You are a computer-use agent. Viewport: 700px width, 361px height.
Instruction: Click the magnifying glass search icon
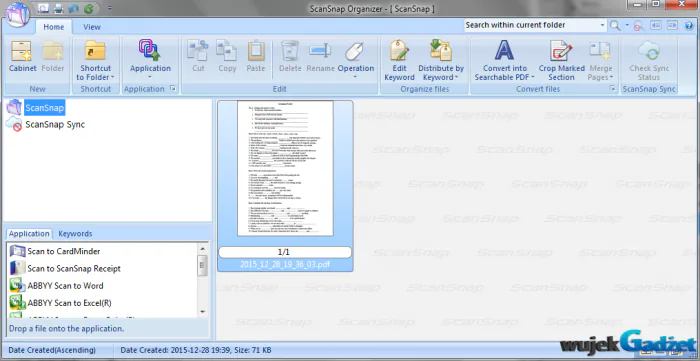pos(615,25)
